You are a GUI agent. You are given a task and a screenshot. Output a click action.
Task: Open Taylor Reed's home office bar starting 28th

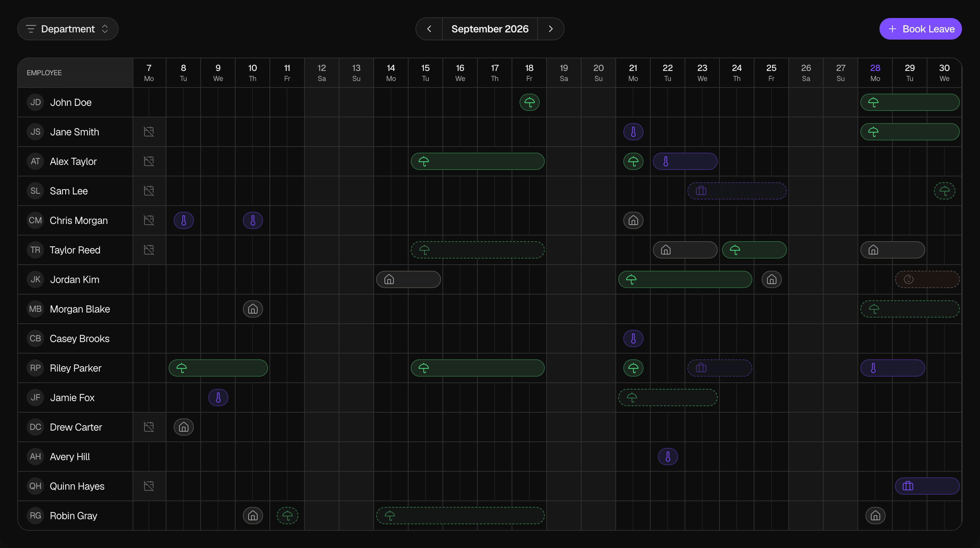click(892, 250)
